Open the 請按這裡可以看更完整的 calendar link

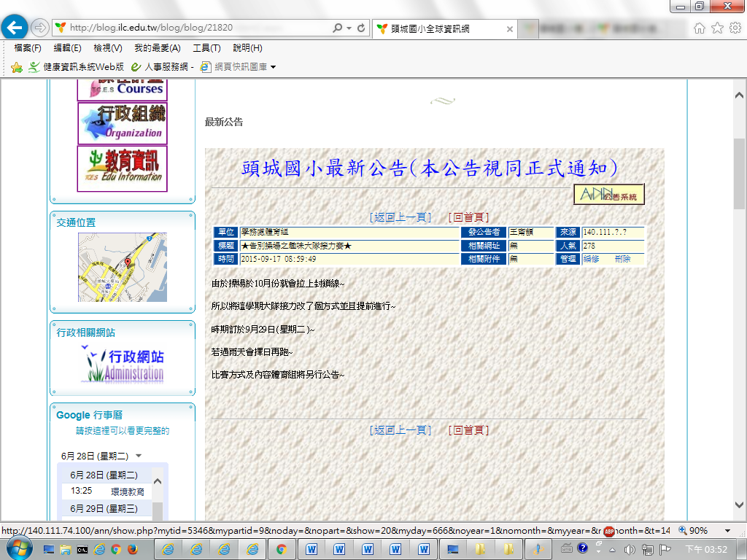click(123, 431)
